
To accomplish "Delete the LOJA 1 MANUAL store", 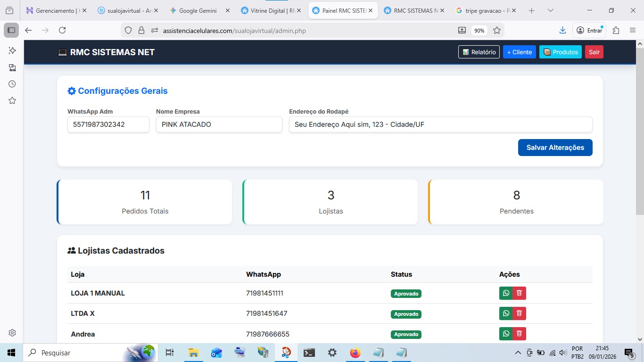I will coord(519,293).
